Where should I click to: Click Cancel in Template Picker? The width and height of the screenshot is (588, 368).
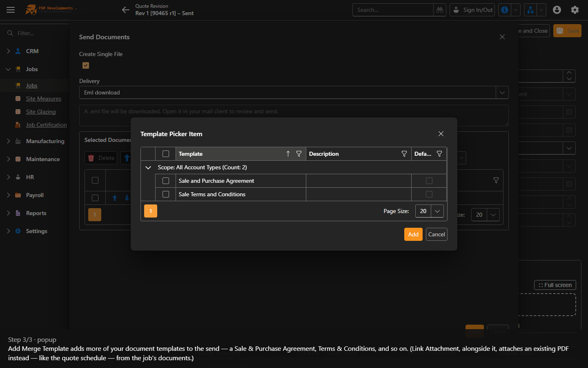[x=437, y=234]
